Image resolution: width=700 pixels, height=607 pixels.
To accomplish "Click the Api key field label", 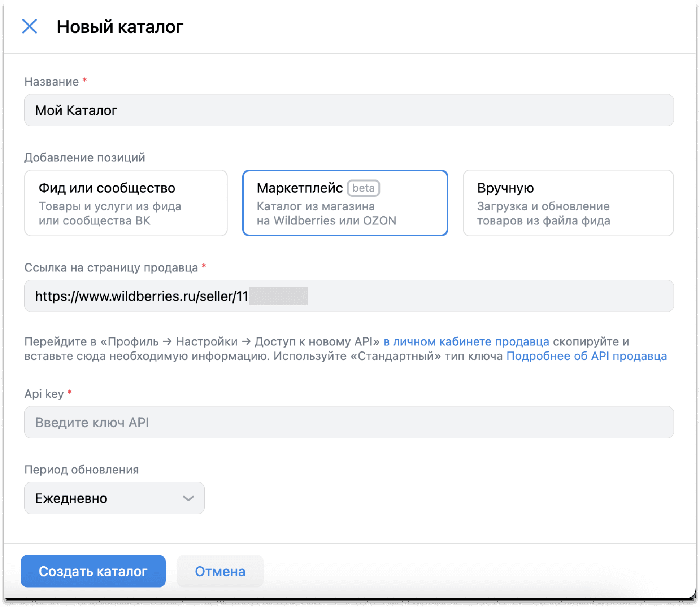I will tap(44, 394).
